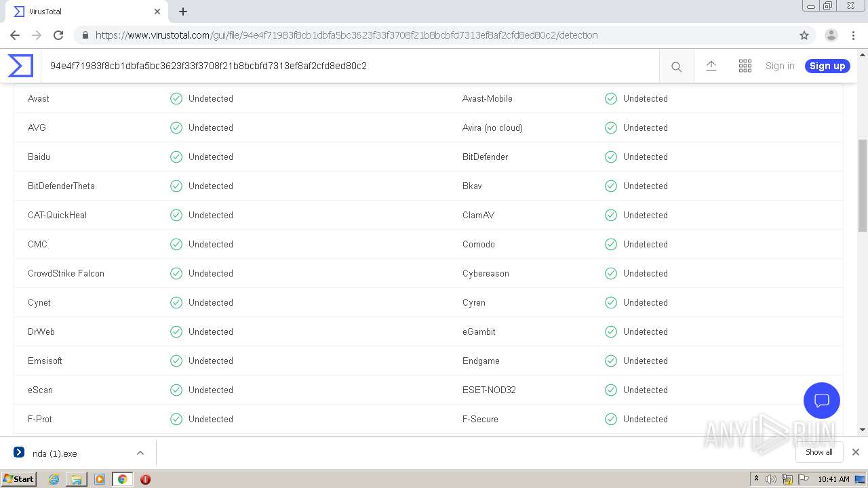The width and height of the screenshot is (868, 488).
Task: Click the address bar URL
Action: tap(347, 35)
